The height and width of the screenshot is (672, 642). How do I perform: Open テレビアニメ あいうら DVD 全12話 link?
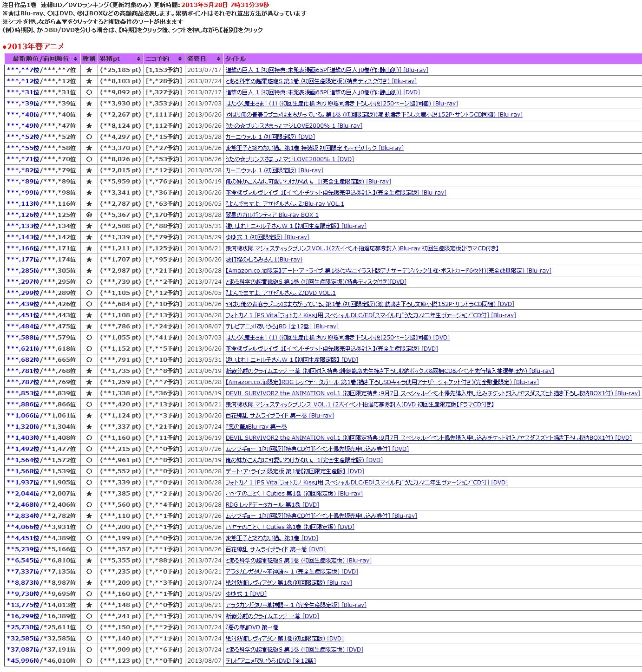coord(270,661)
